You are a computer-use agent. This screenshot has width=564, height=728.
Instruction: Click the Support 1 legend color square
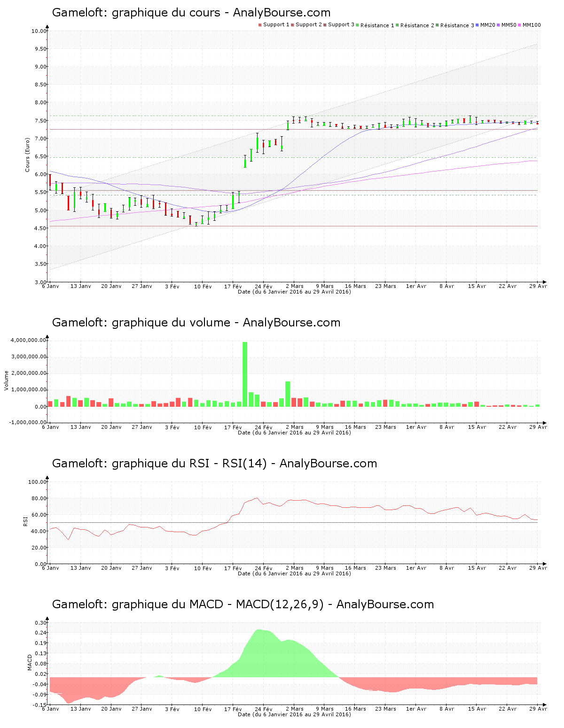pos(260,25)
